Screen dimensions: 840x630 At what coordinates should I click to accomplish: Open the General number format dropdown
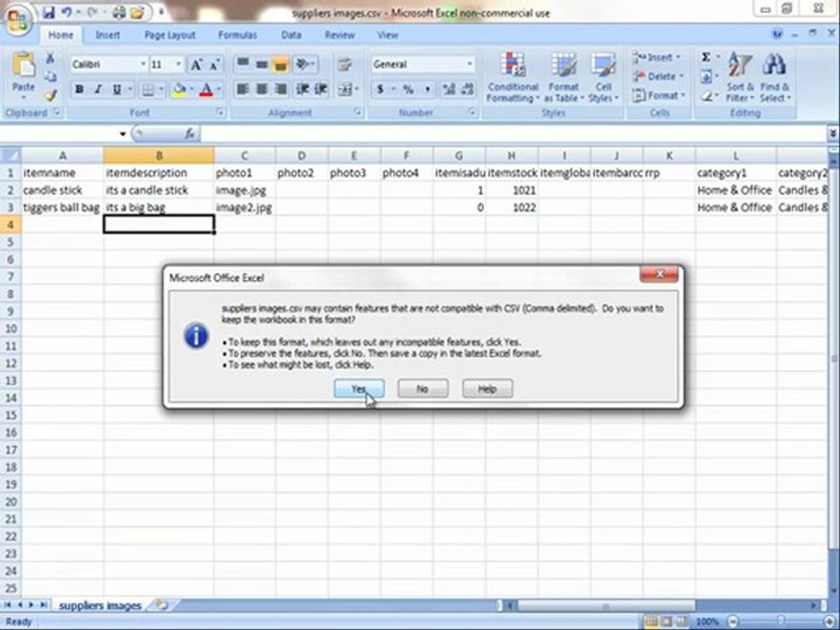pos(470,65)
